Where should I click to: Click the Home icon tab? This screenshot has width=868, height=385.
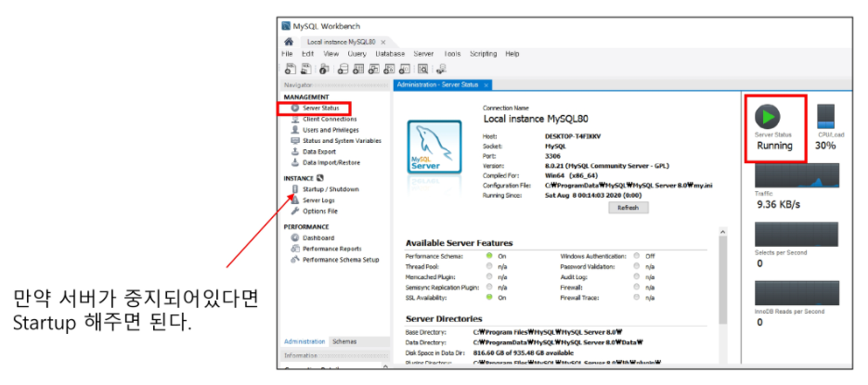289,42
